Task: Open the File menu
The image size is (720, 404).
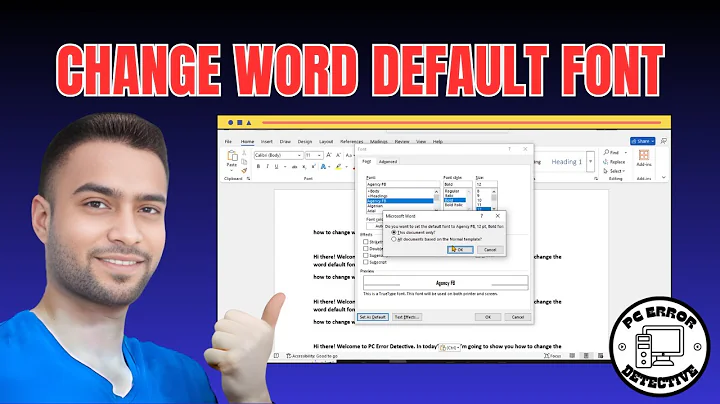Action: (228, 141)
